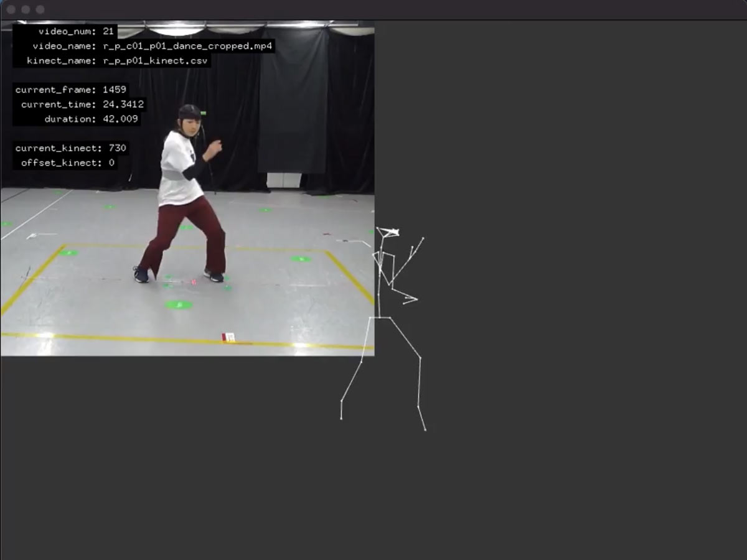Viewport: 747px width, 560px height.
Task: Select the current_time readout 24.3412
Action: pos(123,105)
